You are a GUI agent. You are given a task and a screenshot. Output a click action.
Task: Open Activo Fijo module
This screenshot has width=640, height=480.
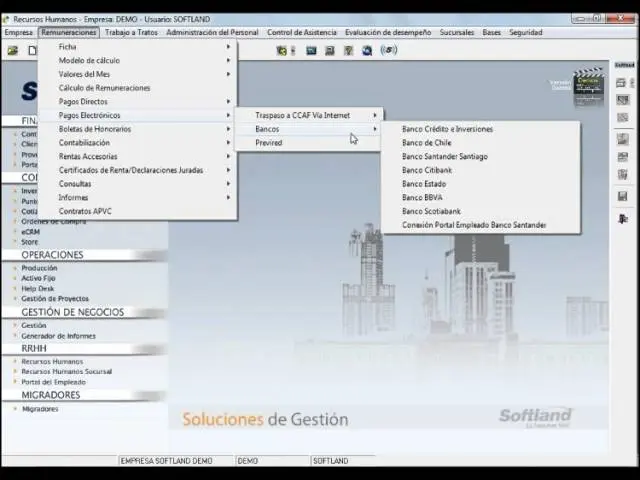(x=38, y=278)
